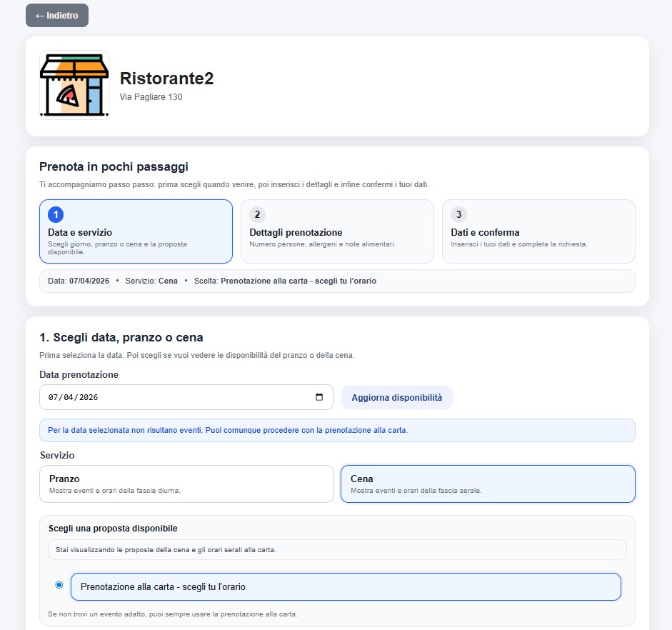Screen dimensions: 672x630
Task: Click 'Aggiorna disponibilità' button
Action: (396, 398)
